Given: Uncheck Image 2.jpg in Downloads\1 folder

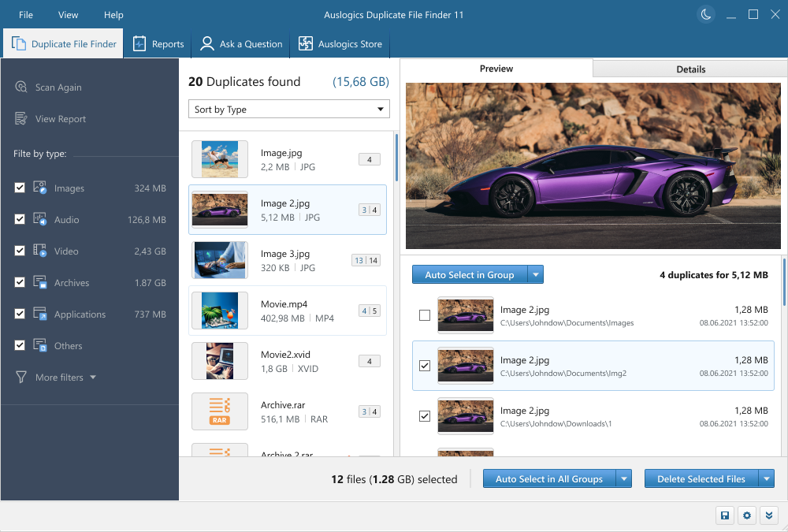Looking at the screenshot, I should click(425, 416).
